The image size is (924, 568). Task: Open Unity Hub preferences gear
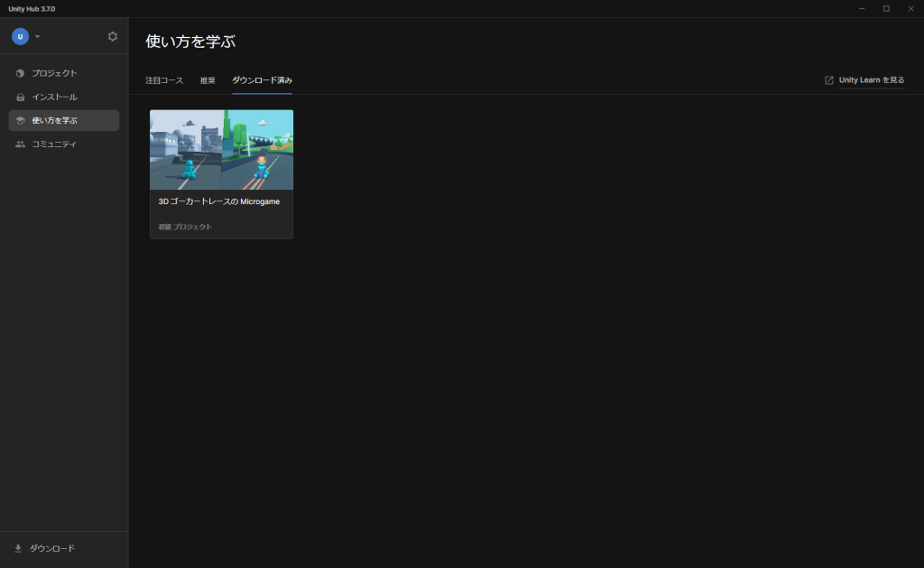click(113, 36)
